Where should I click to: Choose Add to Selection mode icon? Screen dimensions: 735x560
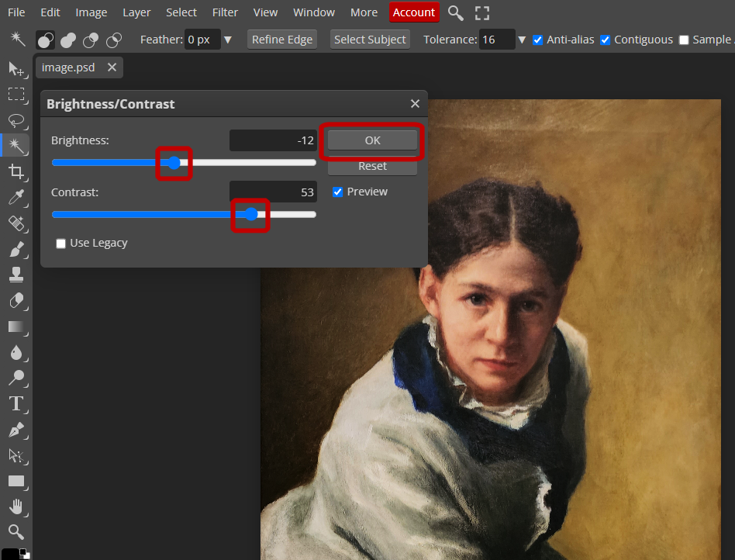[x=68, y=40]
